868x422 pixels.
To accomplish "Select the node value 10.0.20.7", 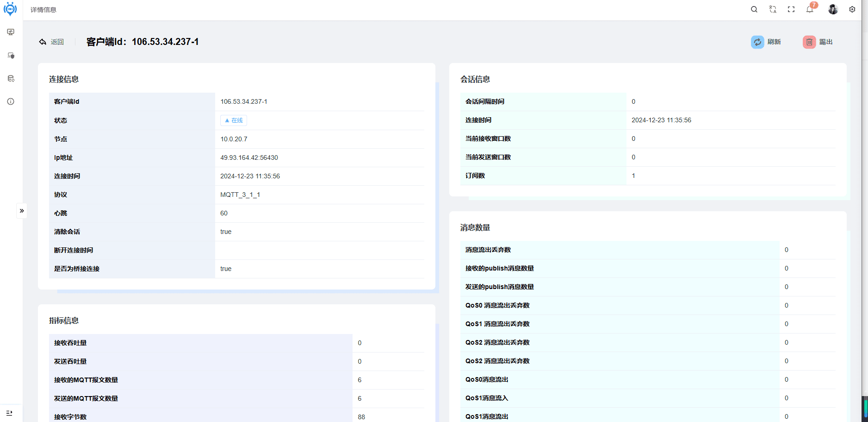I will (x=234, y=139).
